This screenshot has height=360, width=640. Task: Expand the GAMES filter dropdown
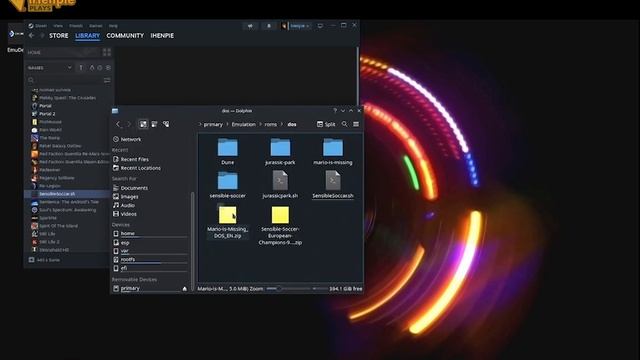click(50, 68)
